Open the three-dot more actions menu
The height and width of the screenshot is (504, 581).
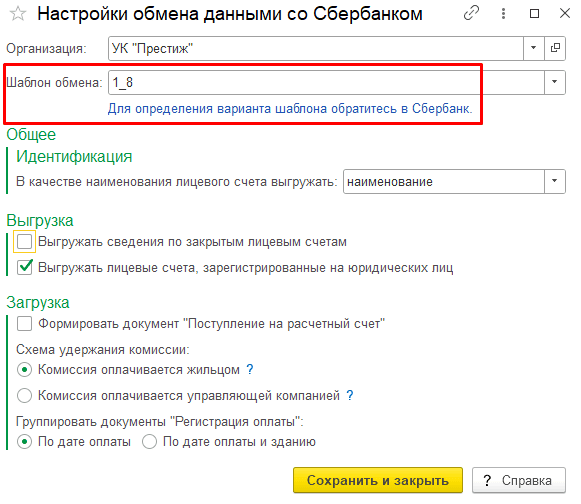(503, 14)
